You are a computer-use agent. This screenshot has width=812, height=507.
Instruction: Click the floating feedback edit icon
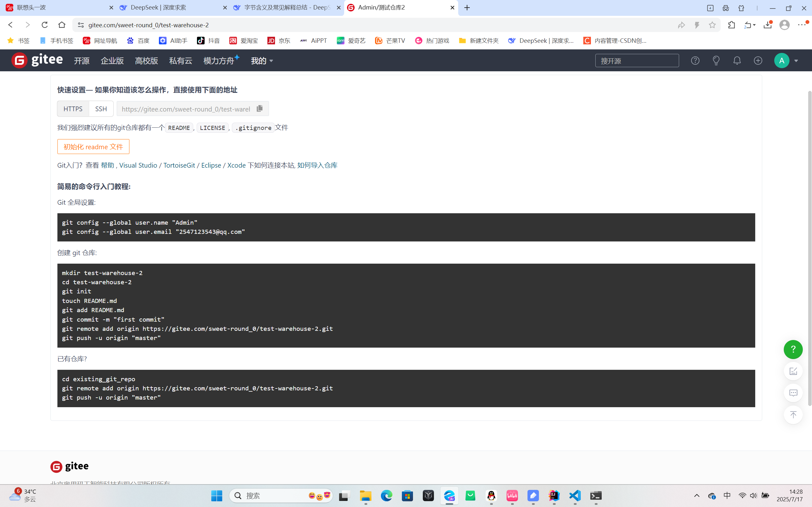[793, 371]
